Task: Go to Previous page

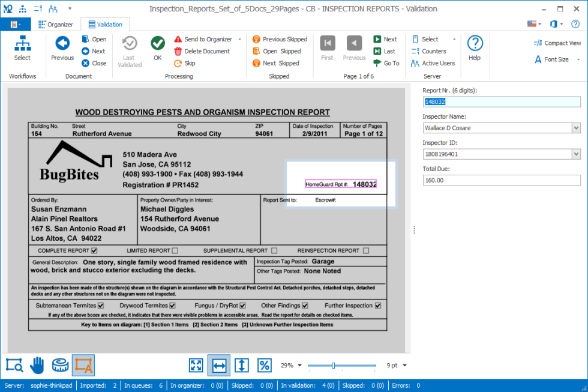Action: click(354, 49)
